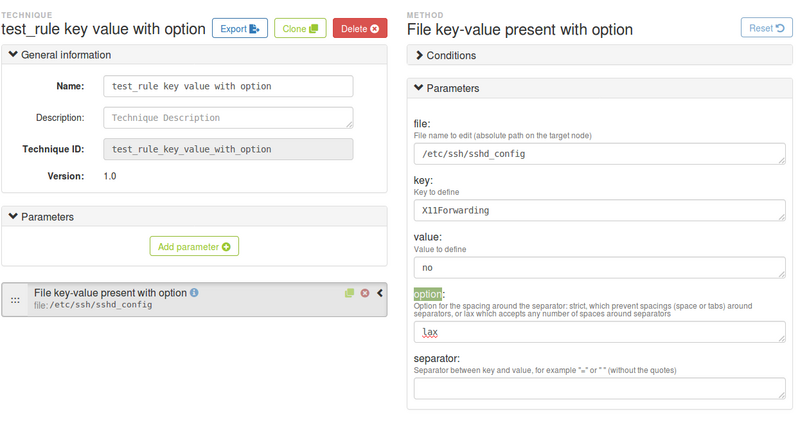Edit the file path /etc/ssh/sshd_config field

[599, 154]
